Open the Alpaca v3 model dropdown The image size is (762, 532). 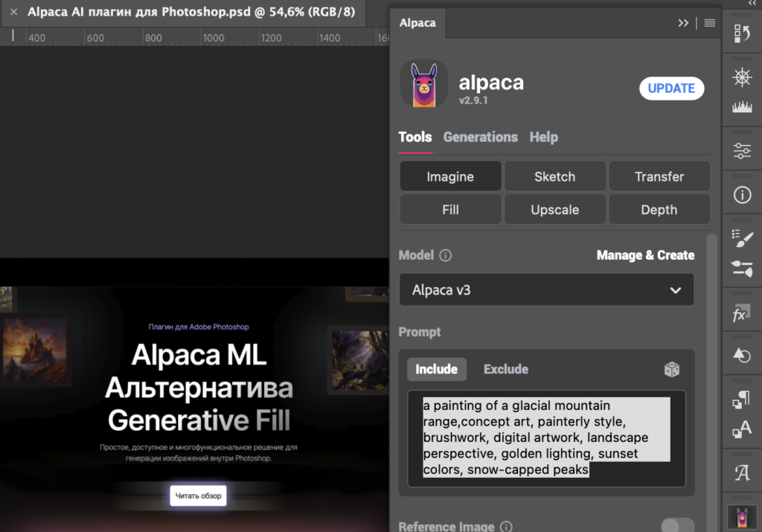click(x=546, y=289)
